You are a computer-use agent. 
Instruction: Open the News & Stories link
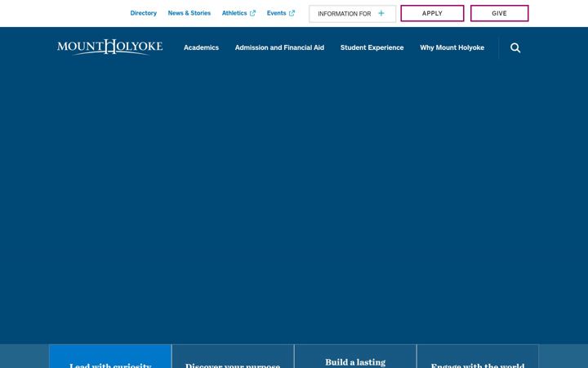click(x=189, y=13)
